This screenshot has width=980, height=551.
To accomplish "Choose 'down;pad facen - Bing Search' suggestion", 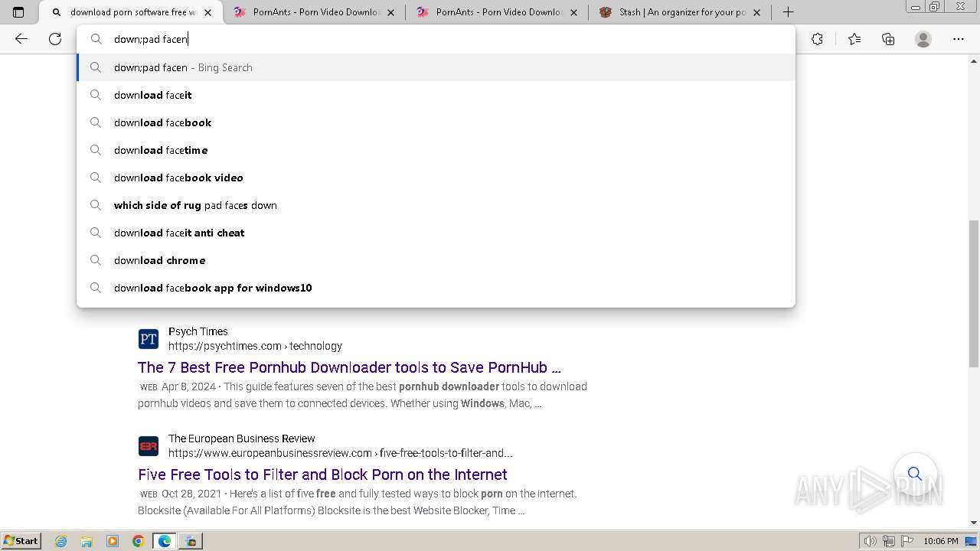I will pyautogui.click(x=436, y=67).
